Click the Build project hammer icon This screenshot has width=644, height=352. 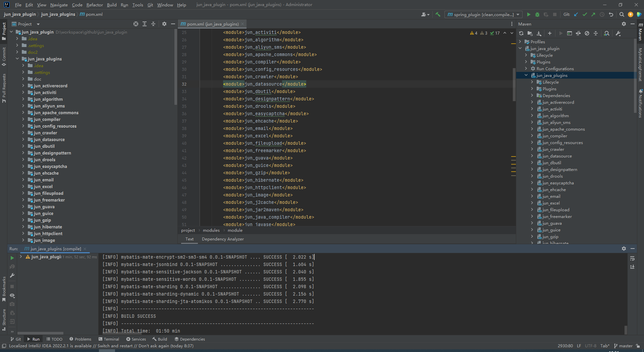pyautogui.click(x=438, y=14)
